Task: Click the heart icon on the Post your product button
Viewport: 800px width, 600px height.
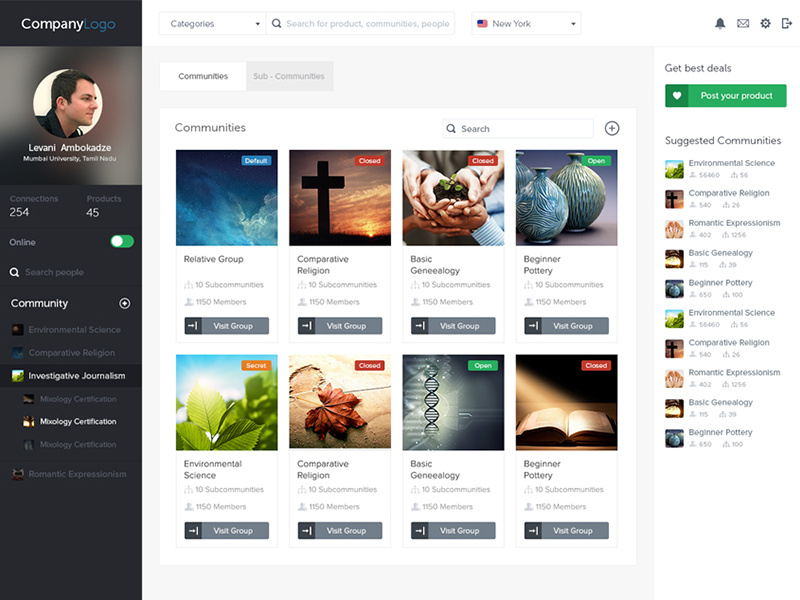Action: [x=679, y=95]
